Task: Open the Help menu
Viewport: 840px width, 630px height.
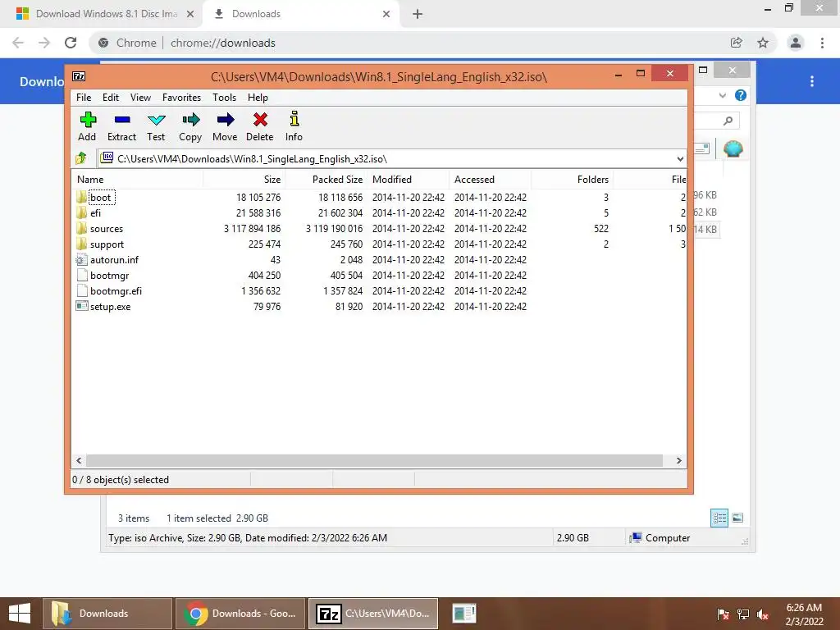Action: point(258,98)
